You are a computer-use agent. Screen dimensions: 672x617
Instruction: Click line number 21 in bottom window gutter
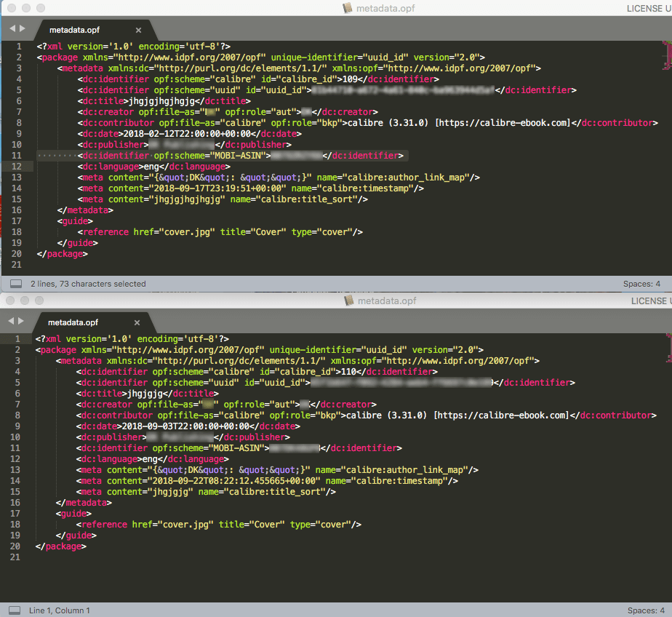pos(15,557)
